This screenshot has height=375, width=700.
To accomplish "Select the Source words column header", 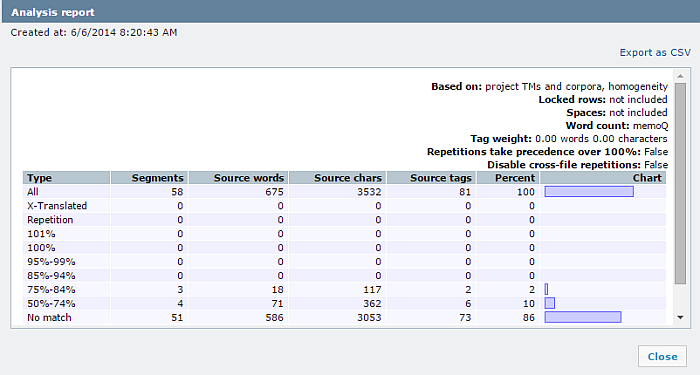I will (x=238, y=178).
